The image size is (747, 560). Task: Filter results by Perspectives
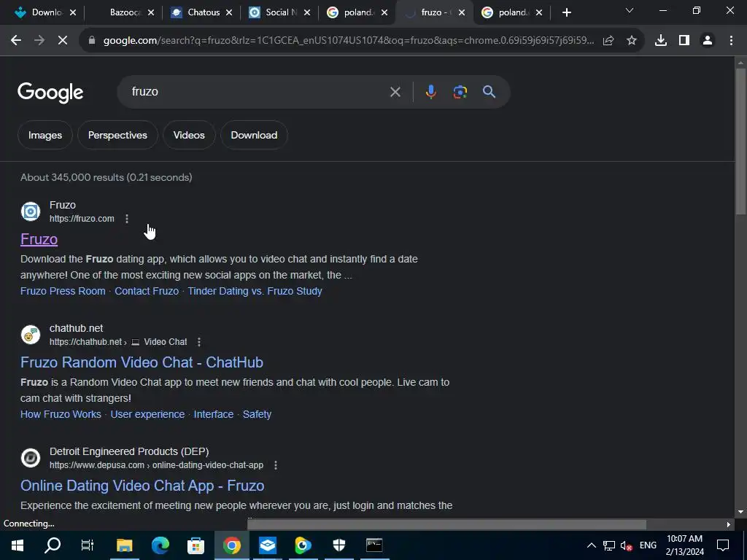coord(117,135)
